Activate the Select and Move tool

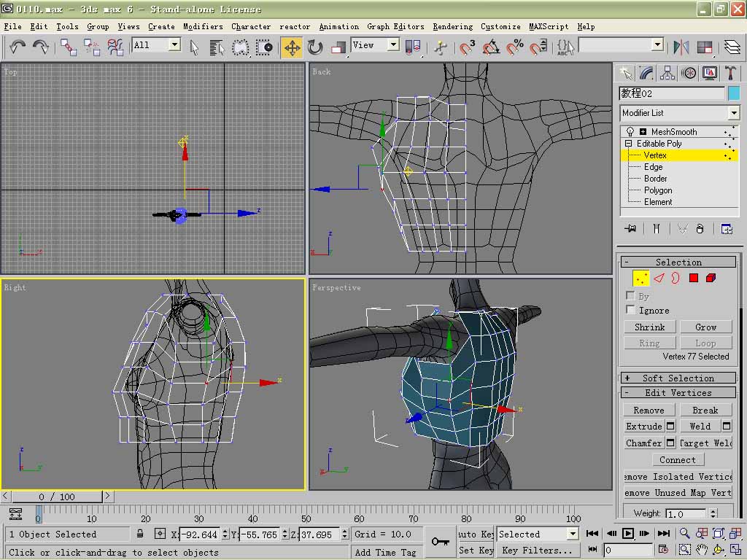[292, 47]
